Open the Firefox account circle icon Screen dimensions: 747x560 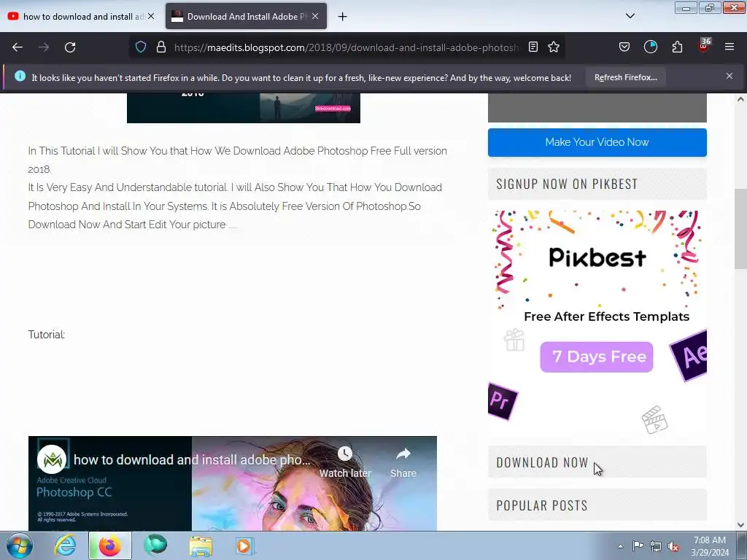[x=650, y=47]
